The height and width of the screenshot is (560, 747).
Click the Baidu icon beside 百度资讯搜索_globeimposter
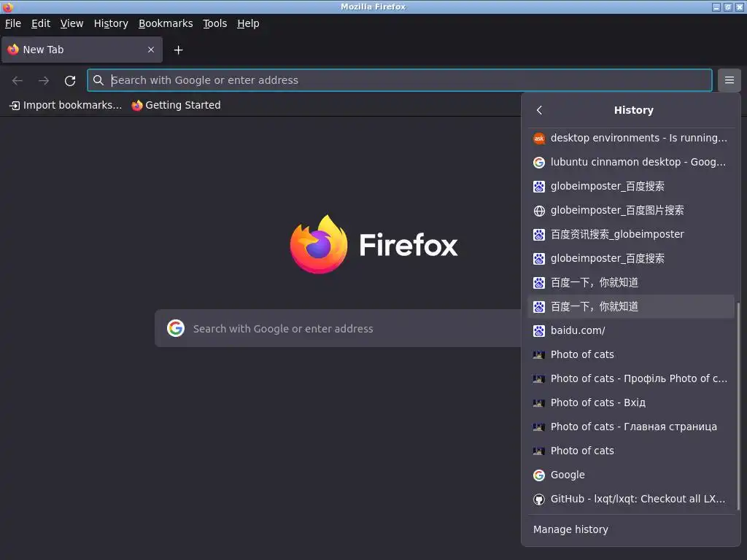coord(539,234)
